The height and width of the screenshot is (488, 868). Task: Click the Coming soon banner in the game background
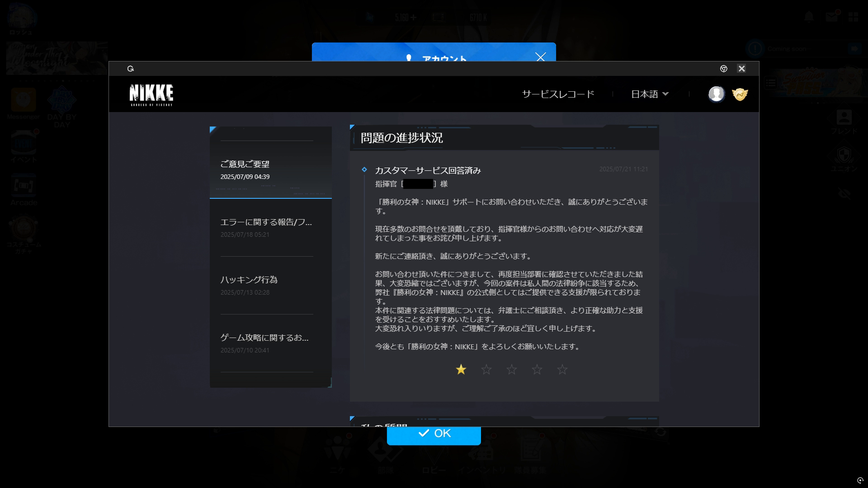804,48
